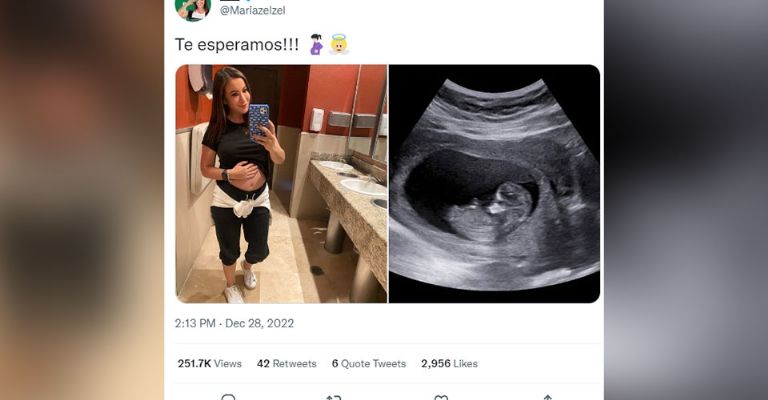The width and height of the screenshot is (768, 400).
Task: Open the profile avatar picture
Action: tap(191, 7)
